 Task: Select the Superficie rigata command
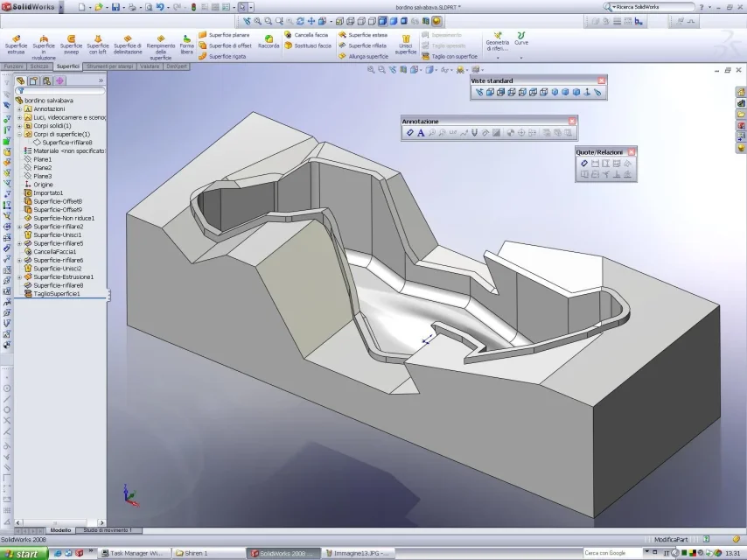tap(222, 56)
